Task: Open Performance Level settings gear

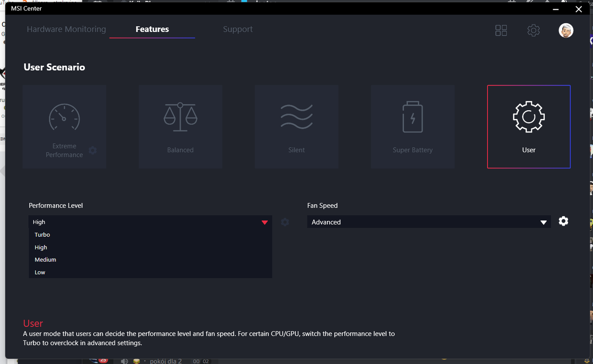Action: pos(285,222)
